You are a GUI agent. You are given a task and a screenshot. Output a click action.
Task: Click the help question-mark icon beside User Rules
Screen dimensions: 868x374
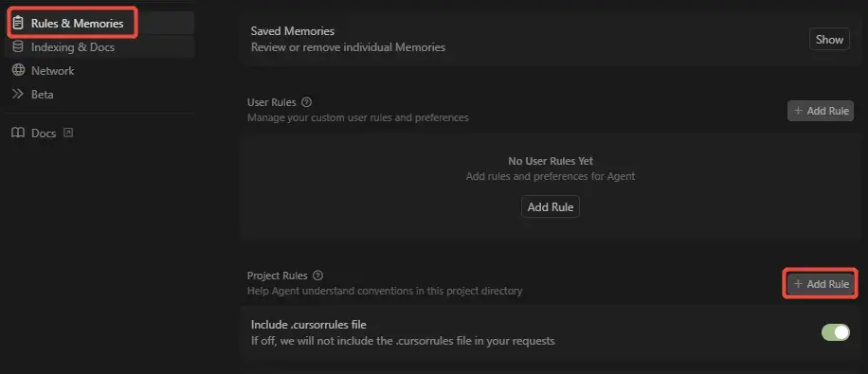click(307, 102)
